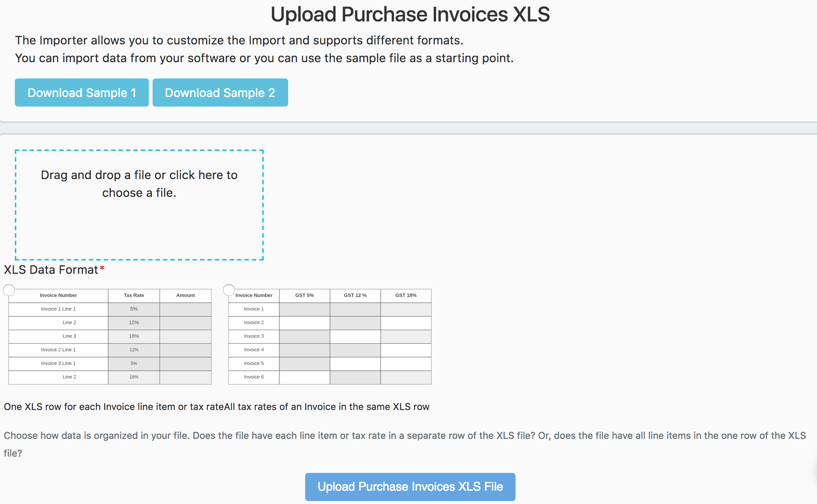Screen dimensions: 817x504
Task: Click the Amount column header
Action: (x=185, y=295)
